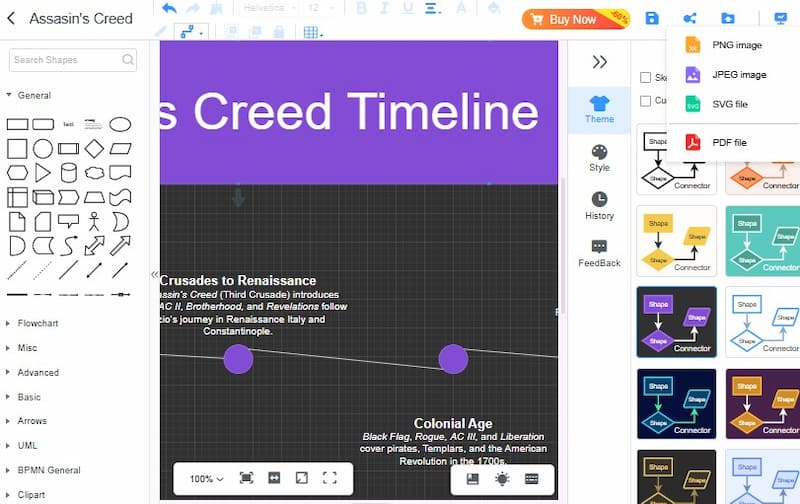Click the Share icon next to Save
The height and width of the screenshot is (504, 800).
click(689, 18)
